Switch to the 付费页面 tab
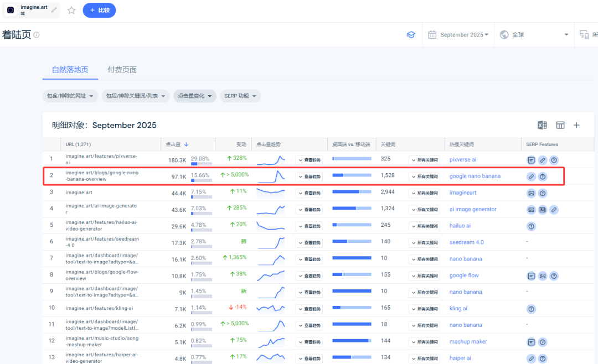Screen dimensions: 598x364 point(122,70)
